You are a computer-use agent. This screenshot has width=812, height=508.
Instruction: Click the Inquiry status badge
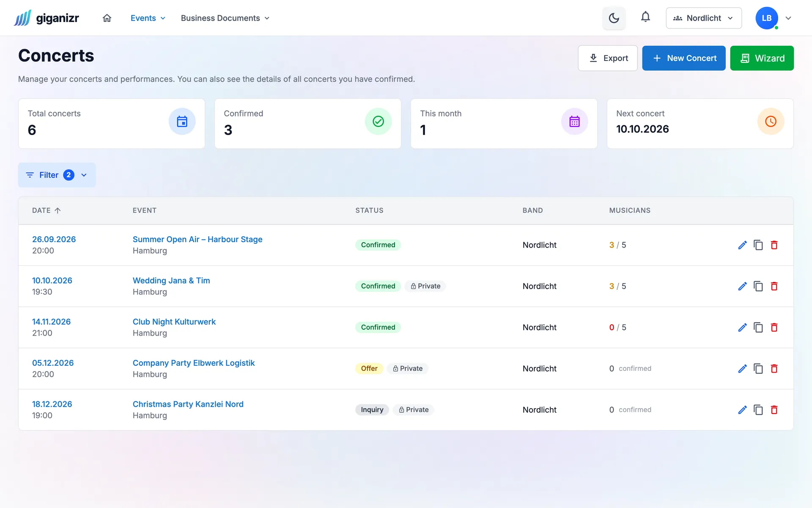pyautogui.click(x=372, y=409)
